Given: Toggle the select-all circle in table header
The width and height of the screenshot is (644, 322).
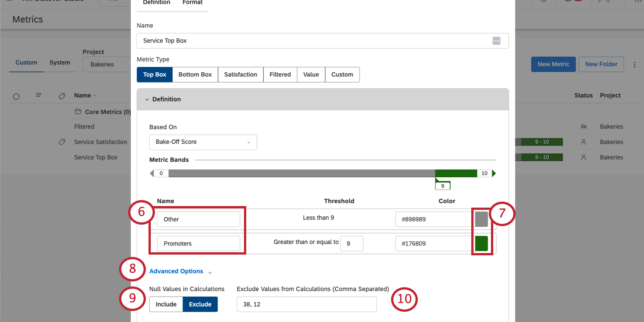Looking at the screenshot, I should click(x=16, y=97).
